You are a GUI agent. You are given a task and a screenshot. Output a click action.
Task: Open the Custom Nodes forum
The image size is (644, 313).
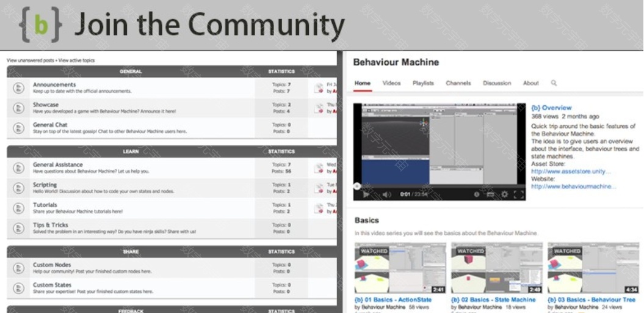52,265
